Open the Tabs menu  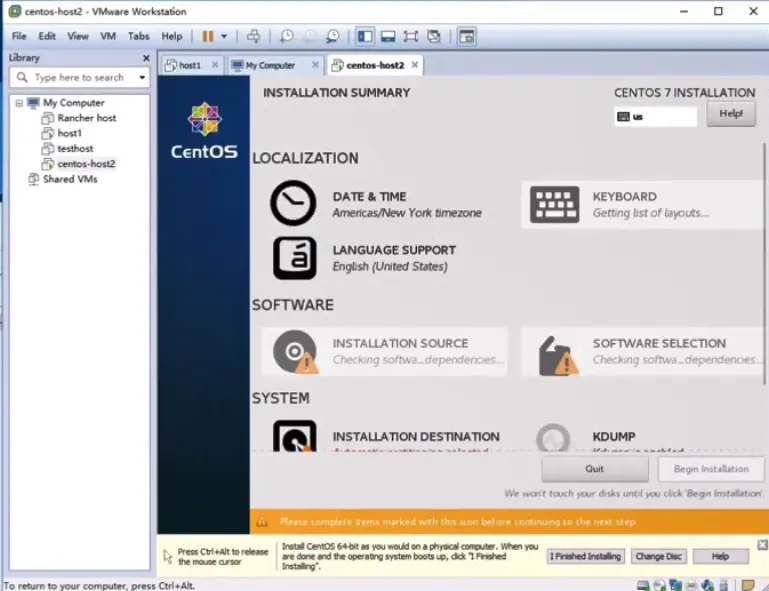[138, 36]
